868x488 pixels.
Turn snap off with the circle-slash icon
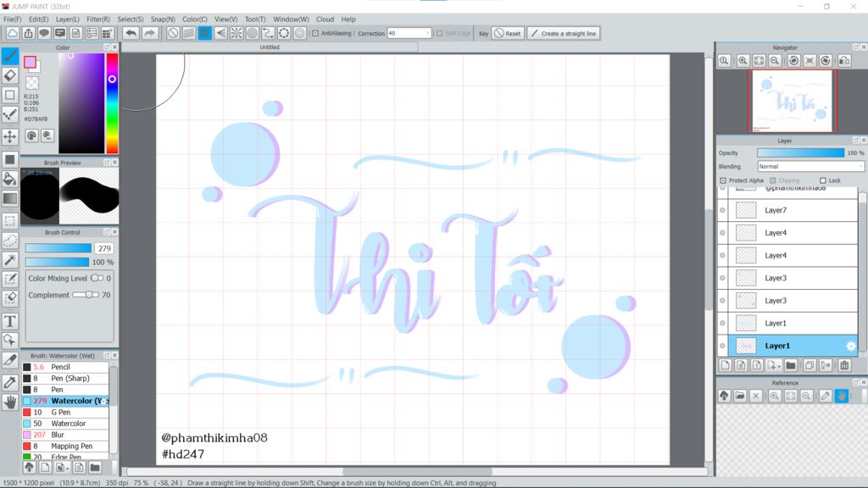tap(173, 33)
